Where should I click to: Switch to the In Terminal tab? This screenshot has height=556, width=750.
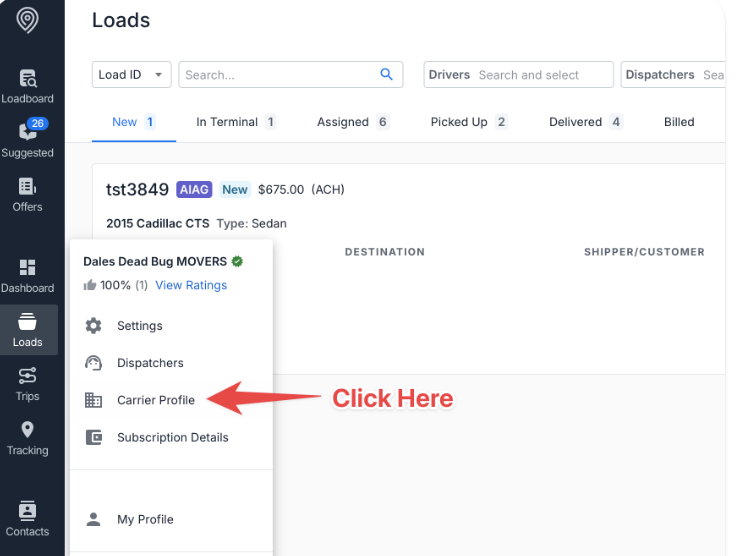236,122
